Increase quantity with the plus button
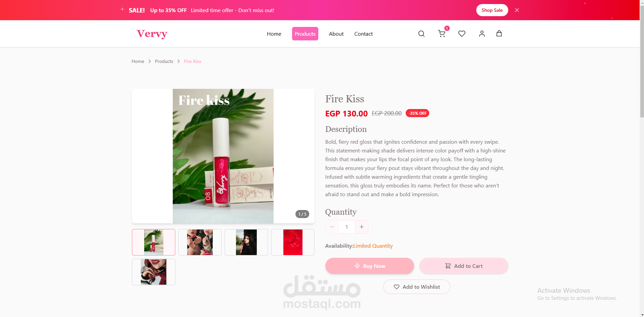Screen dimensions: 644x317 point(362,227)
